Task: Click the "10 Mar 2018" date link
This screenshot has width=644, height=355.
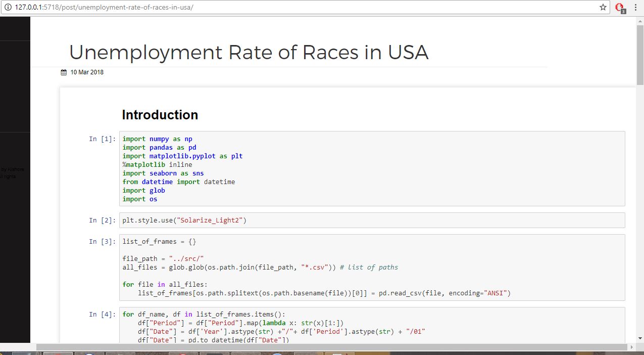Action: click(87, 72)
